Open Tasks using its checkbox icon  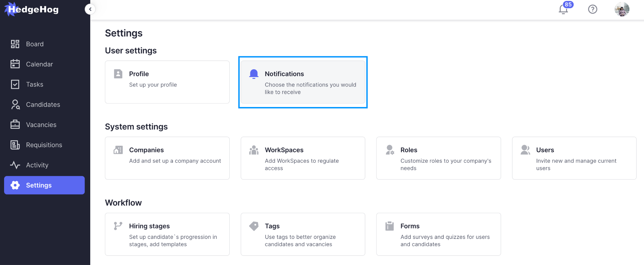(x=15, y=84)
